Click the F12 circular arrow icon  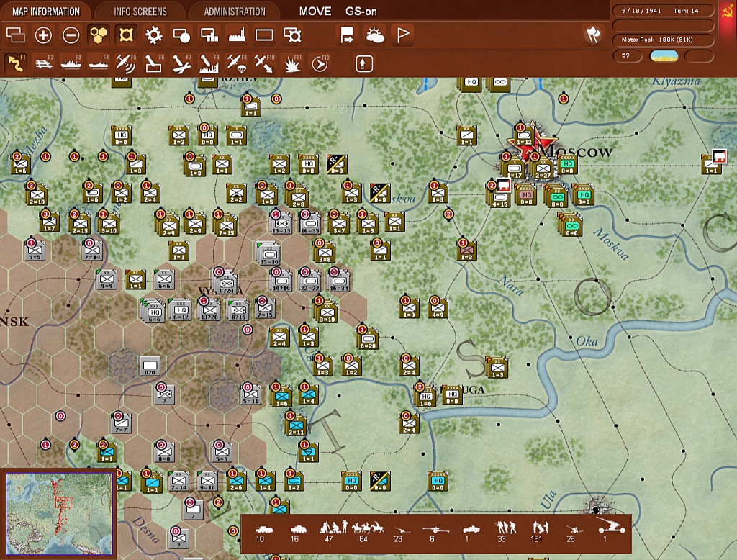tap(320, 63)
